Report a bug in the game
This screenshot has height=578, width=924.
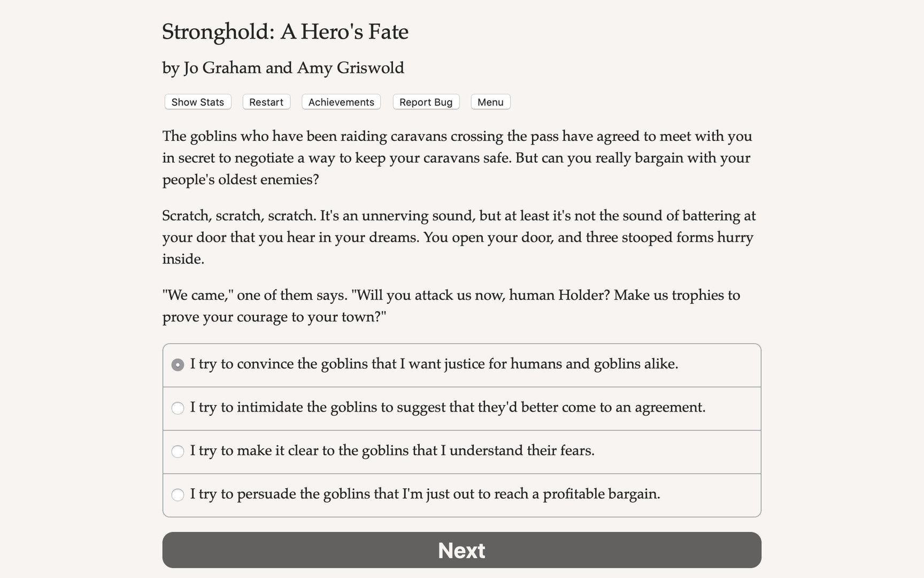426,102
